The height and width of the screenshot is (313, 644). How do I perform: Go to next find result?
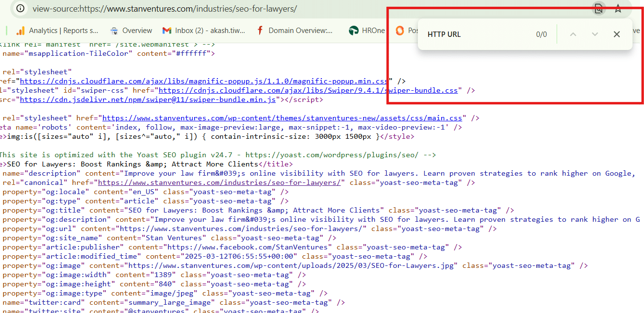pyautogui.click(x=595, y=34)
